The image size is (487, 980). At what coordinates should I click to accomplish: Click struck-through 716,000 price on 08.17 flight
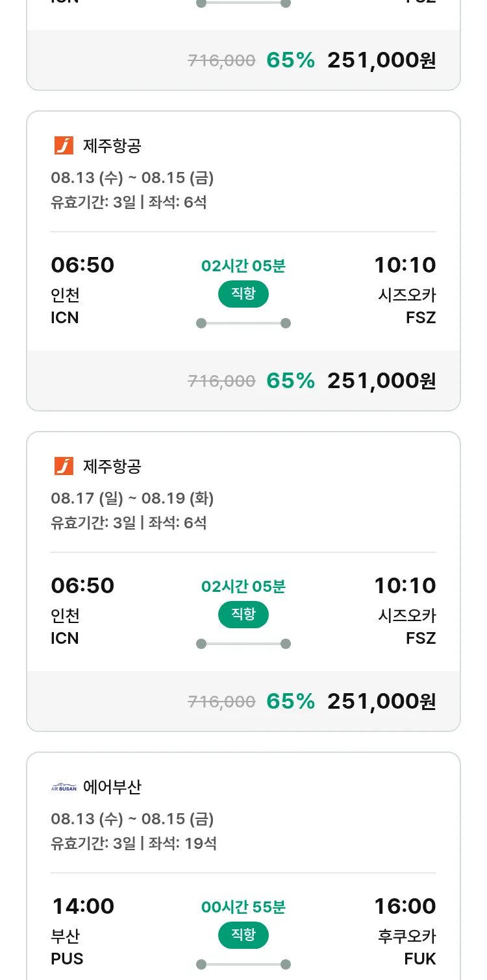(x=221, y=702)
